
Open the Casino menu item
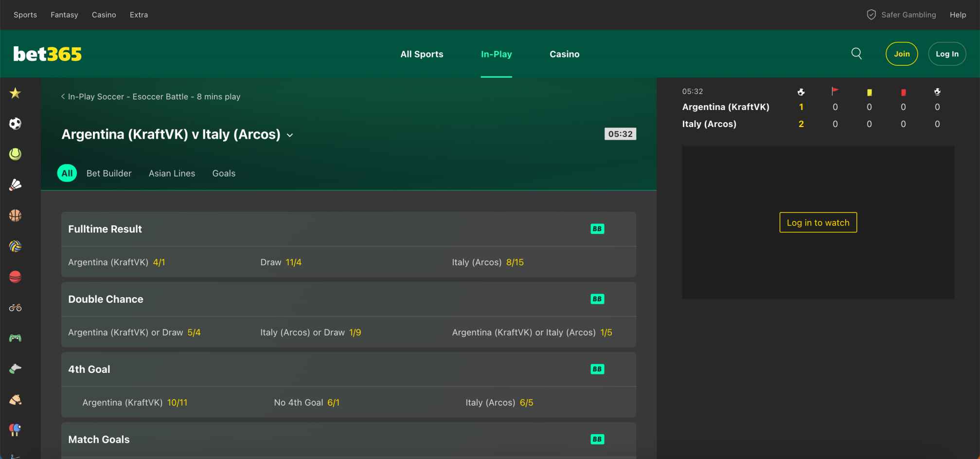(564, 54)
